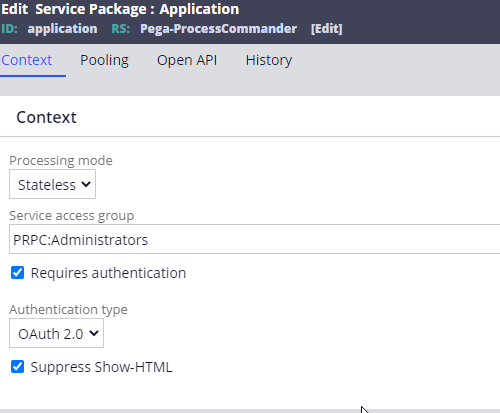Click the Processing mode field label
The height and width of the screenshot is (413, 500).
(x=61, y=161)
